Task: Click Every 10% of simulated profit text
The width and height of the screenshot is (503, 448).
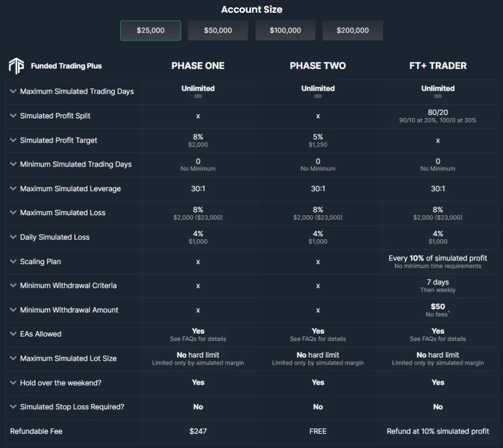Action: (x=438, y=258)
